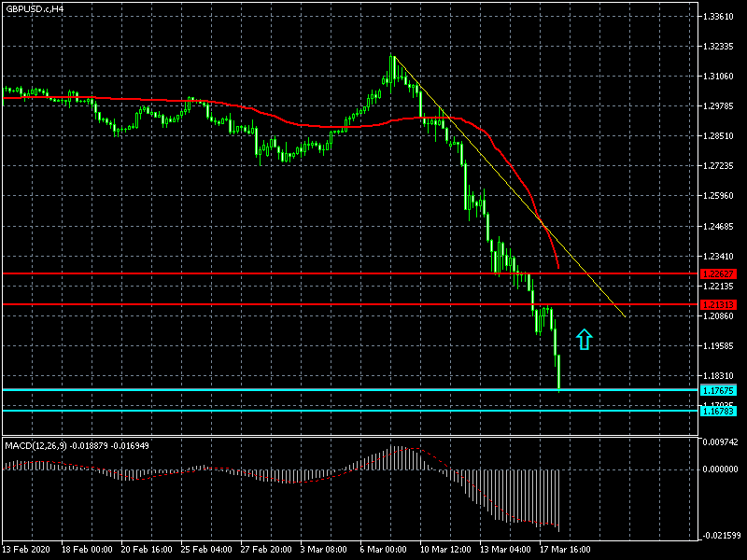Click the cyan 1.17675 price label
Screen dimensions: 747x560
click(x=718, y=389)
